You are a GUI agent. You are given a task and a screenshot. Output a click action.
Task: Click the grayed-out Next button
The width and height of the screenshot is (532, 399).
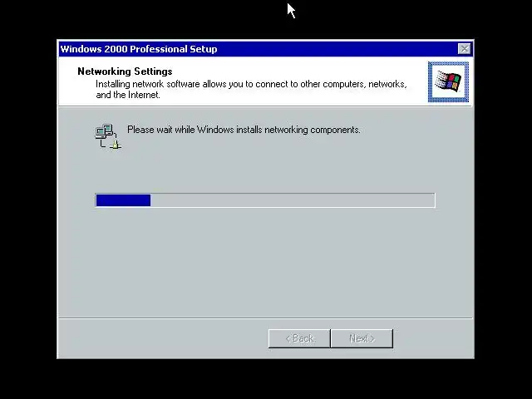coord(362,338)
